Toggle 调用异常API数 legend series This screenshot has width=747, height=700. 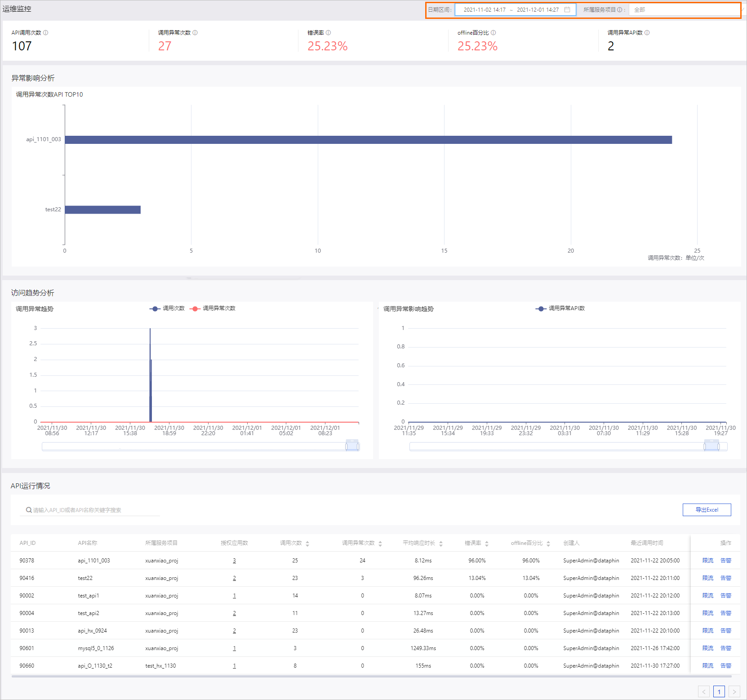pos(560,308)
